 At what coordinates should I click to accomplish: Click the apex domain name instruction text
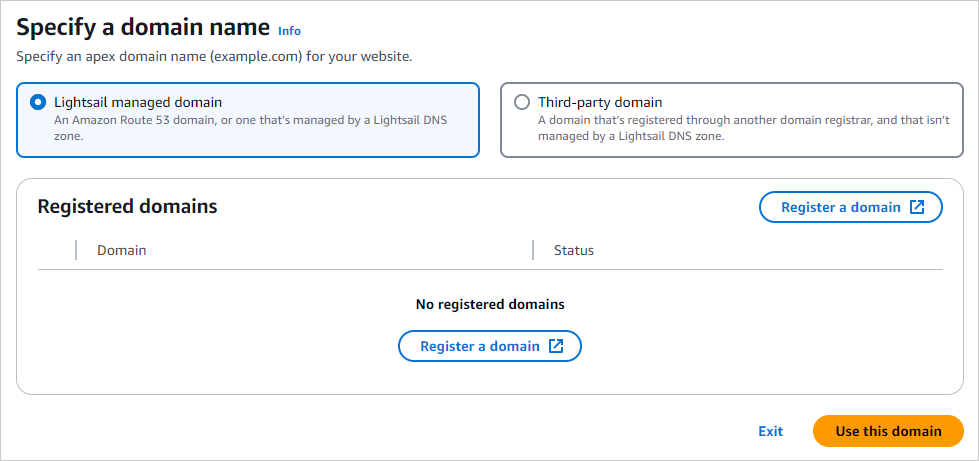[x=214, y=57]
